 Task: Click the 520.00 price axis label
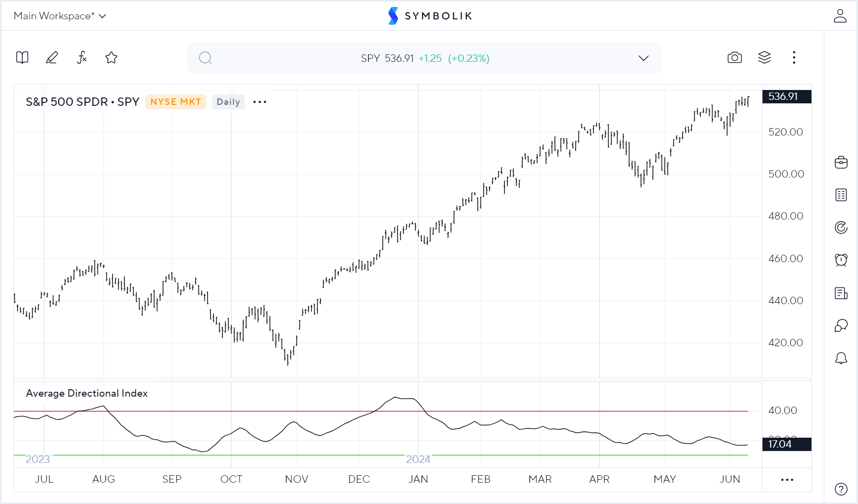pyautogui.click(x=786, y=132)
